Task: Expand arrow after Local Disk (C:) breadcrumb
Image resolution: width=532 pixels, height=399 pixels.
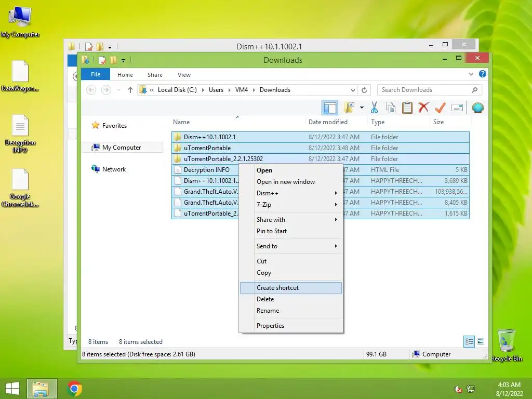Action: point(203,90)
